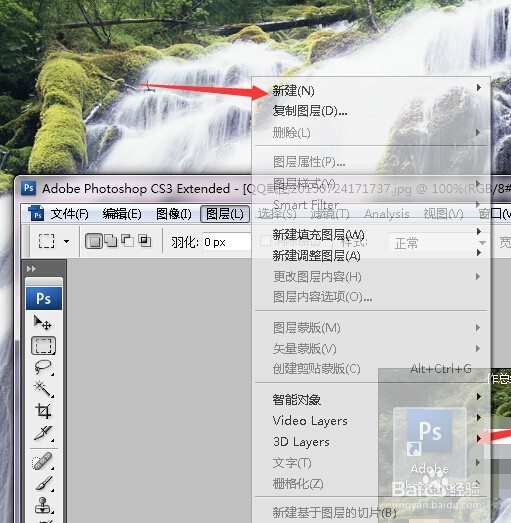Select the Rectangular Marquee tool in toolbox
Screen dimensions: 511x523
tap(43, 346)
